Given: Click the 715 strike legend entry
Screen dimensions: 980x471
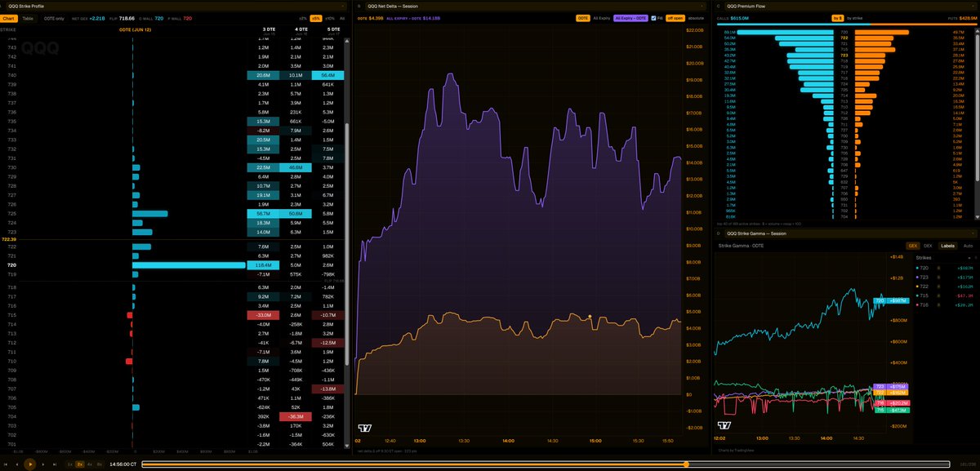Looking at the screenshot, I should tap(945, 295).
